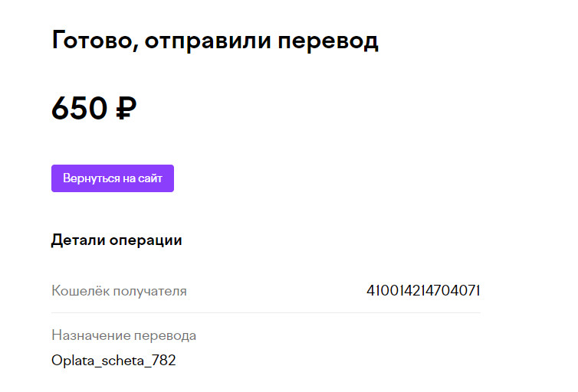Click the 650 transfer amount
Screen dimensions: 578x392
coord(79,108)
